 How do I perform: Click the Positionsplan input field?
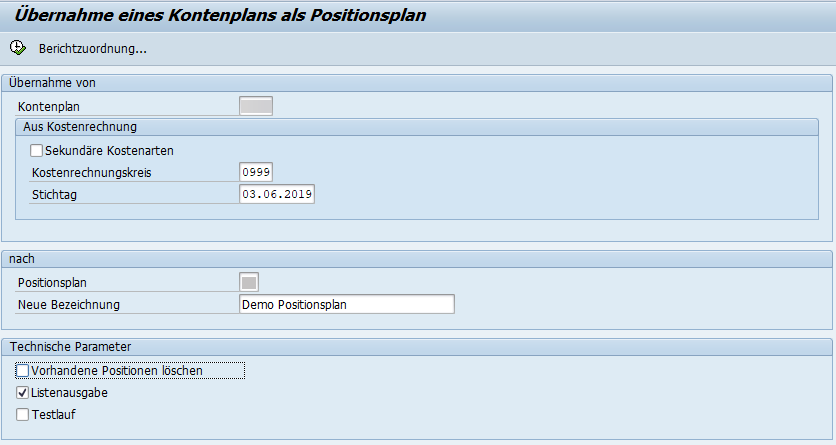click(249, 282)
